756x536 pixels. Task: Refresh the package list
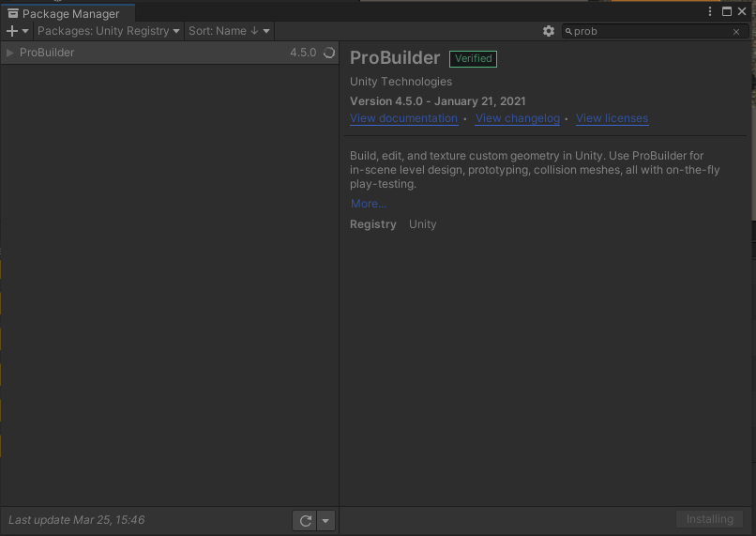305,521
